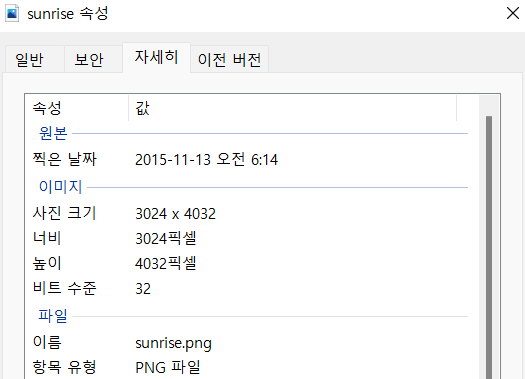Click the value sunrise.png
The image size is (525, 379).
click(173, 344)
